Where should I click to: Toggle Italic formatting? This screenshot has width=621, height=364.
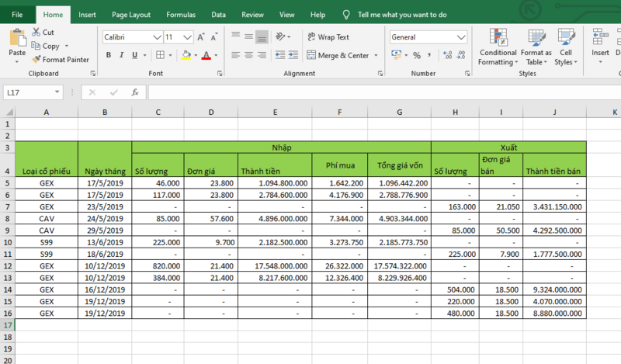point(122,55)
